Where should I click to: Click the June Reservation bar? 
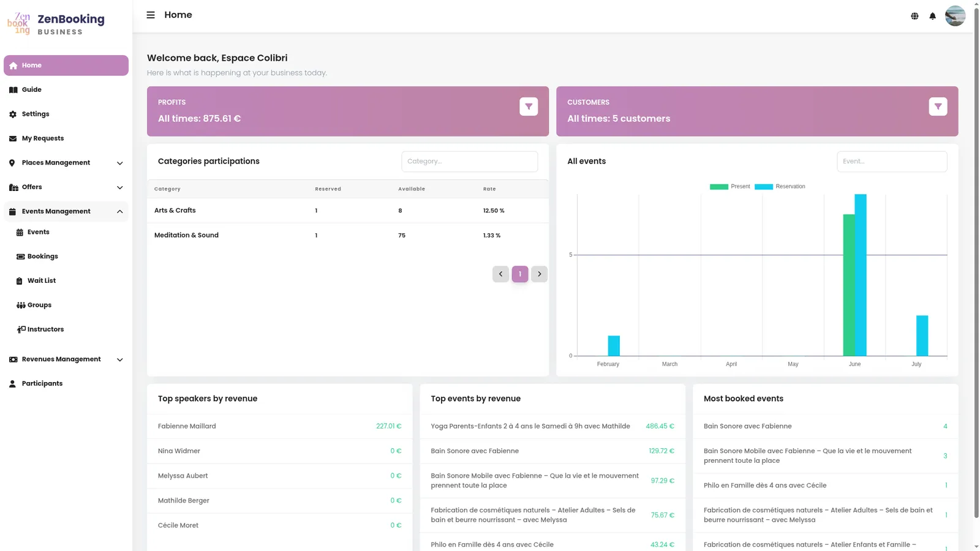click(861, 275)
